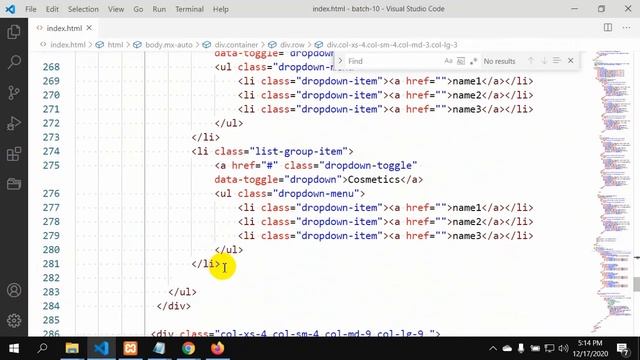Open the Selection menu
The height and width of the screenshot is (360, 640).
pos(83,9)
